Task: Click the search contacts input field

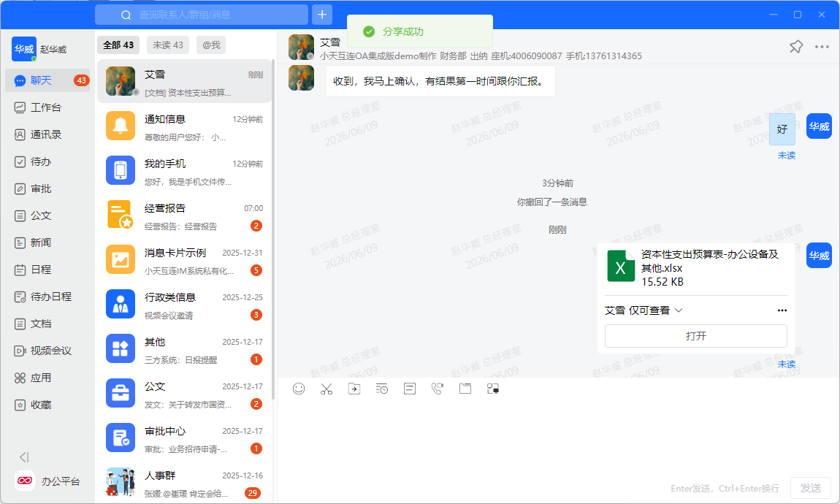Action: (202, 15)
